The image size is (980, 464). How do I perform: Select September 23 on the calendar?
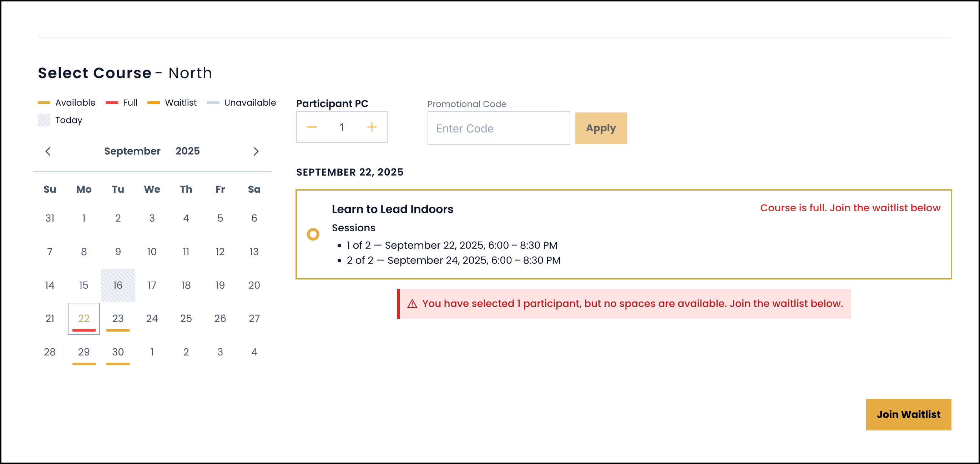[x=118, y=319]
